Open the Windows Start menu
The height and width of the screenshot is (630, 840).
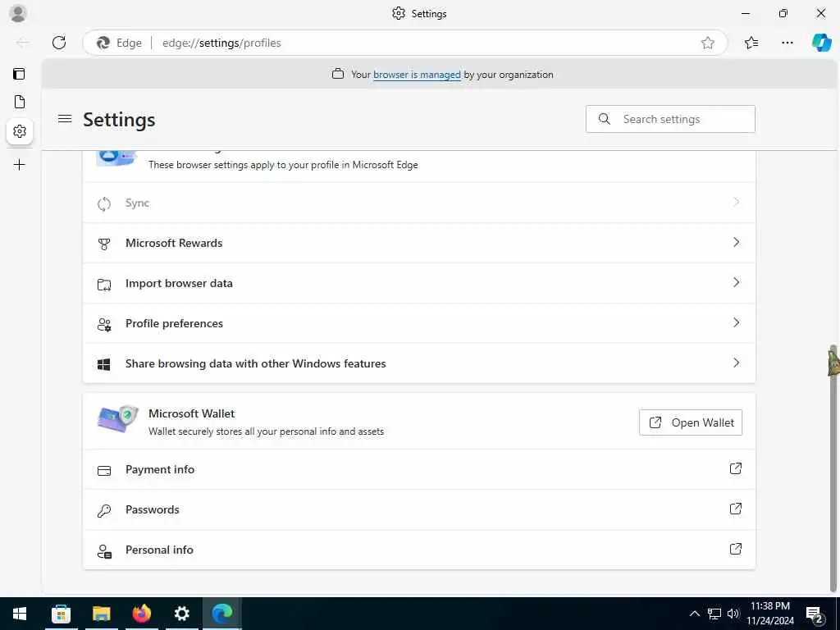tap(20, 614)
